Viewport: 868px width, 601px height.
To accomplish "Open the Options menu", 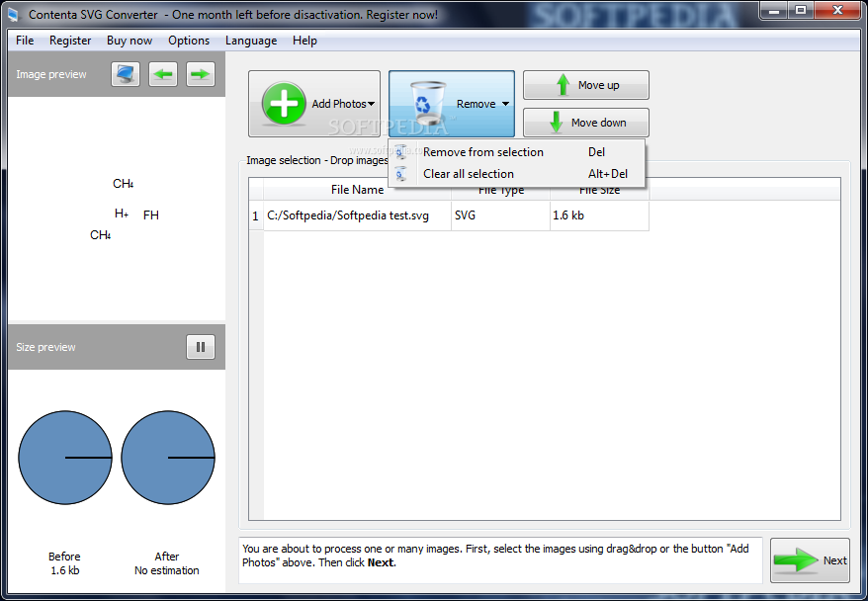I will click(x=189, y=41).
